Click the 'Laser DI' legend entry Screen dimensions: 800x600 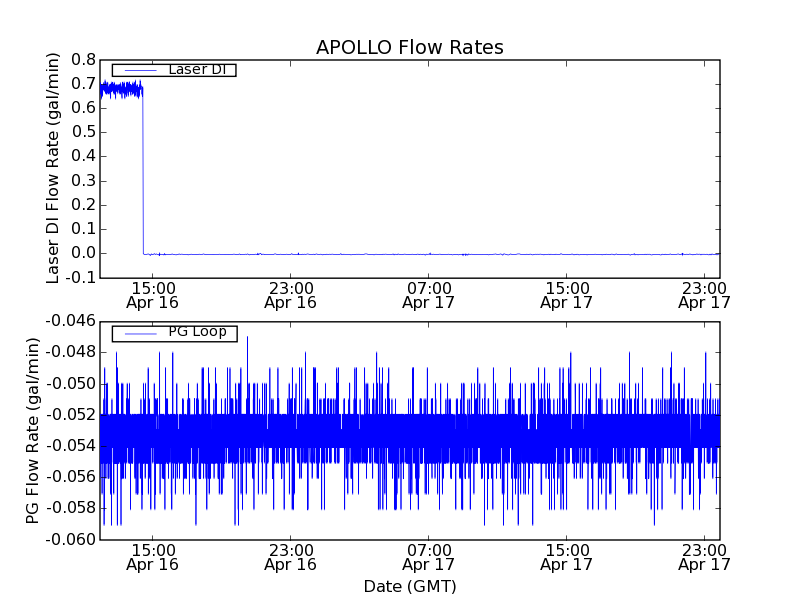(174, 69)
